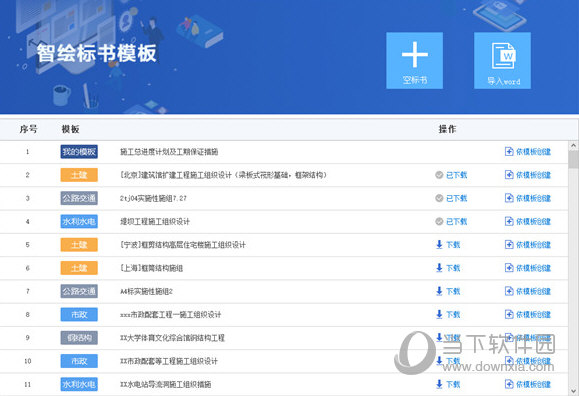
Task: Click 依模板创建 for the XX水电站 template
Action: (x=528, y=384)
